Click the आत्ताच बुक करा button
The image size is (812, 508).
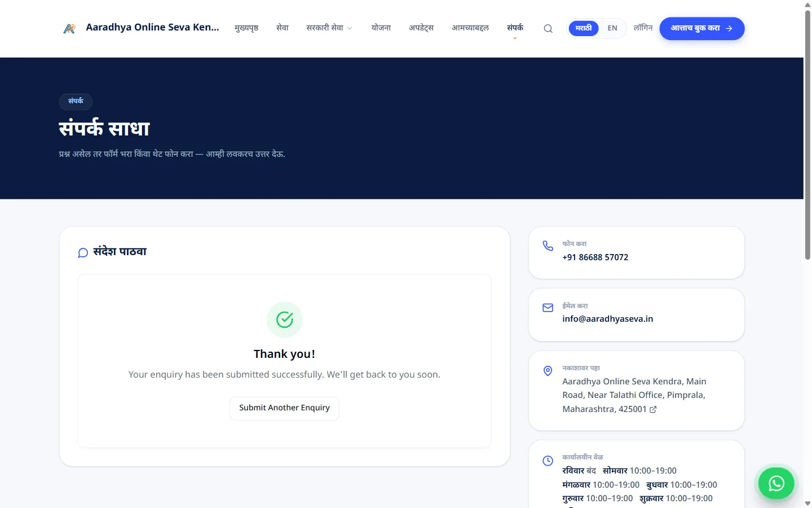point(702,28)
